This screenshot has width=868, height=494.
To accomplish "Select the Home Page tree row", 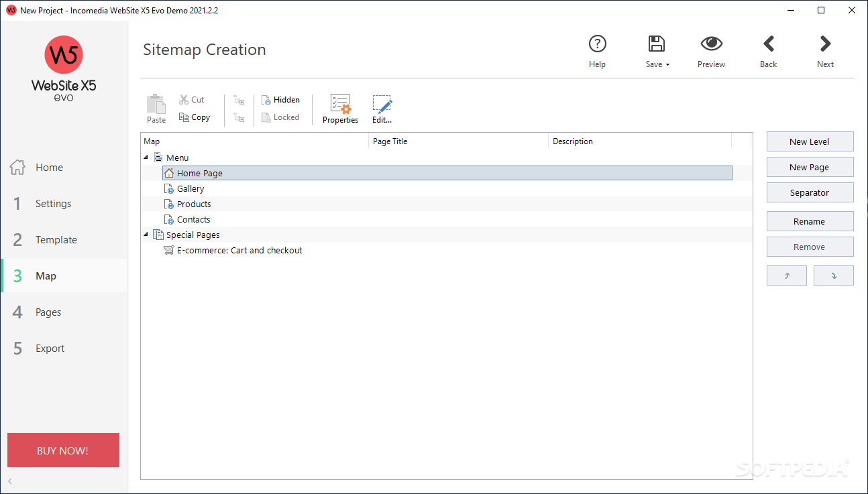I will click(x=447, y=173).
